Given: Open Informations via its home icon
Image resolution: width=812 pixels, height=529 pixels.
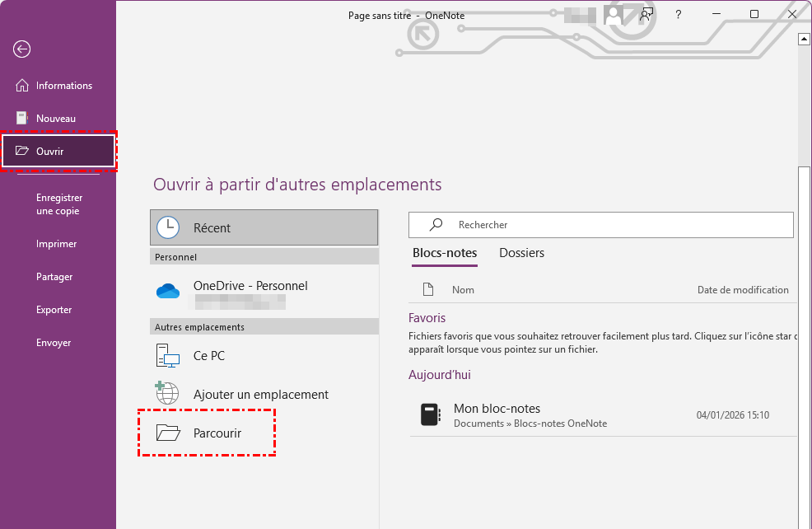Looking at the screenshot, I should pos(22,86).
